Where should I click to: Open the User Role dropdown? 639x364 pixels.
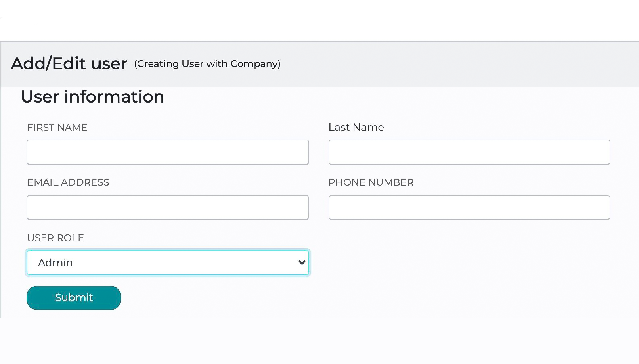[168, 263]
